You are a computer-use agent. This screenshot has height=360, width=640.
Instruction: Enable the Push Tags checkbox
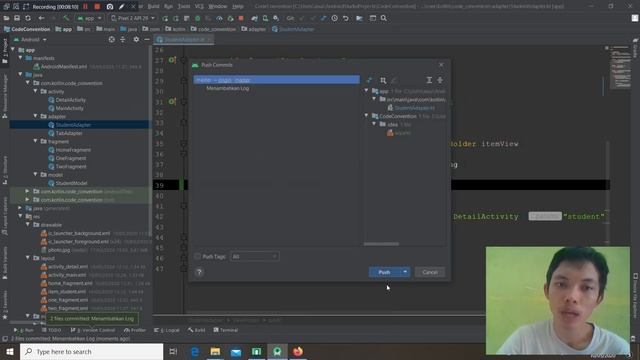(x=198, y=256)
